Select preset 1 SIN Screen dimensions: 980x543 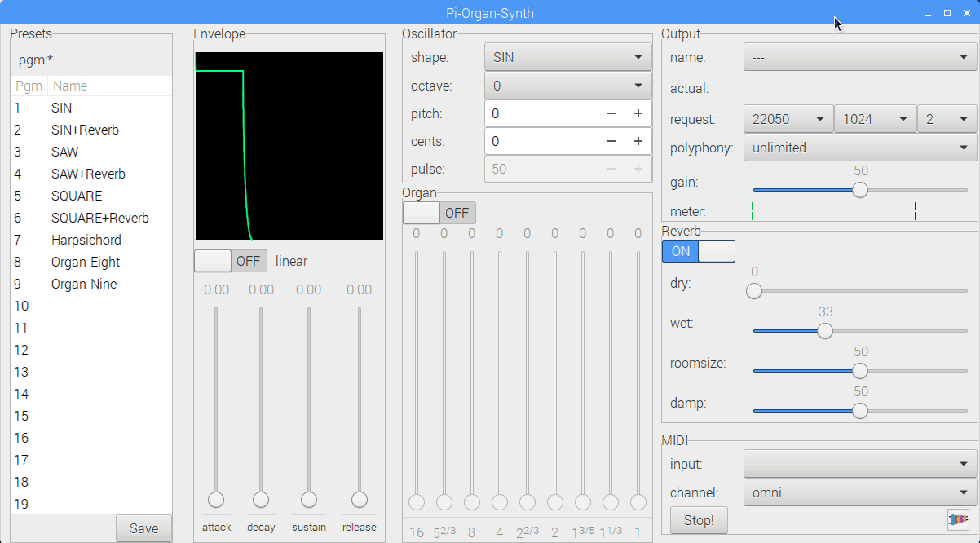91,108
